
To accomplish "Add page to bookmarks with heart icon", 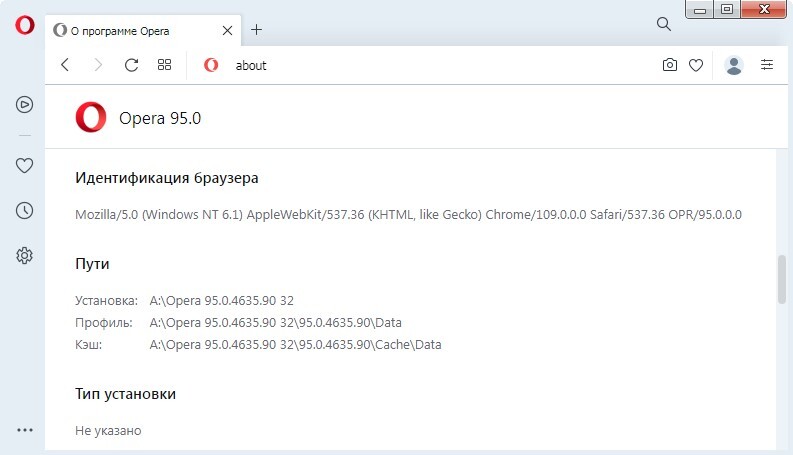I will coord(696,65).
